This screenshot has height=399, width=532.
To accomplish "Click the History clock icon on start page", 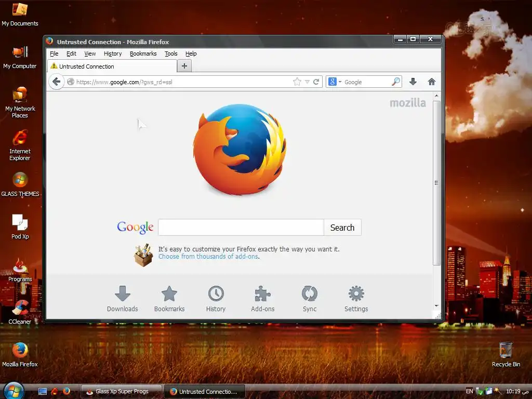I will coord(216,294).
